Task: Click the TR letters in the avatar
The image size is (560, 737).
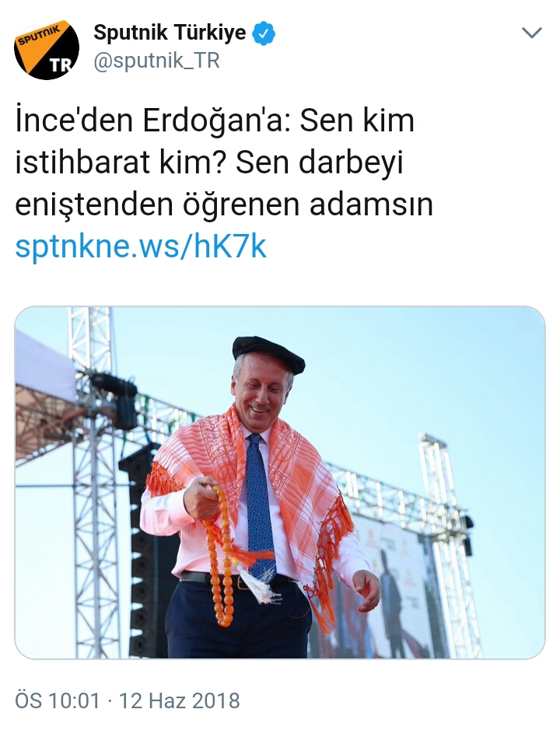Action: click(x=61, y=65)
